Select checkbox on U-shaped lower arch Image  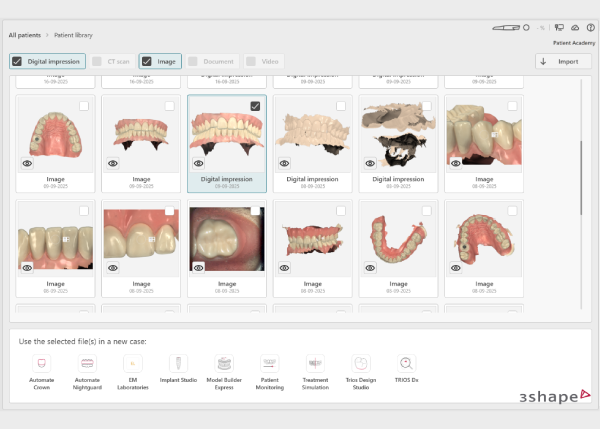[427, 211]
